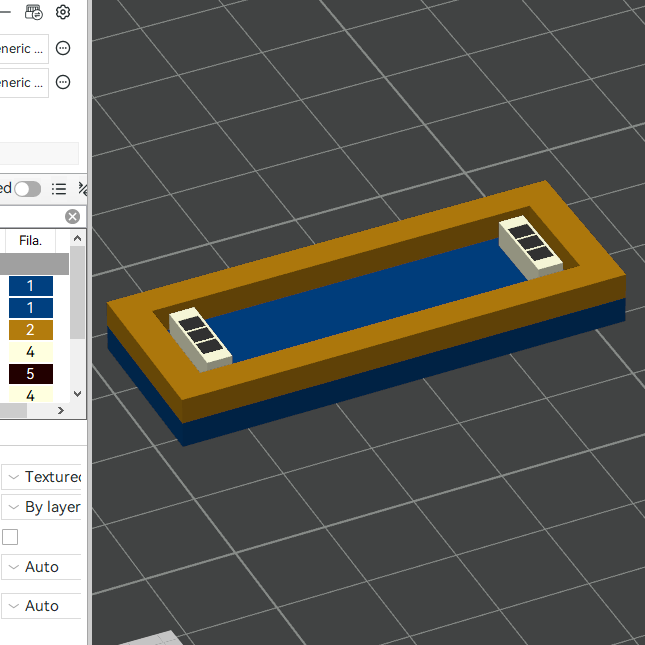Click the list scroll down arrow

[77, 394]
